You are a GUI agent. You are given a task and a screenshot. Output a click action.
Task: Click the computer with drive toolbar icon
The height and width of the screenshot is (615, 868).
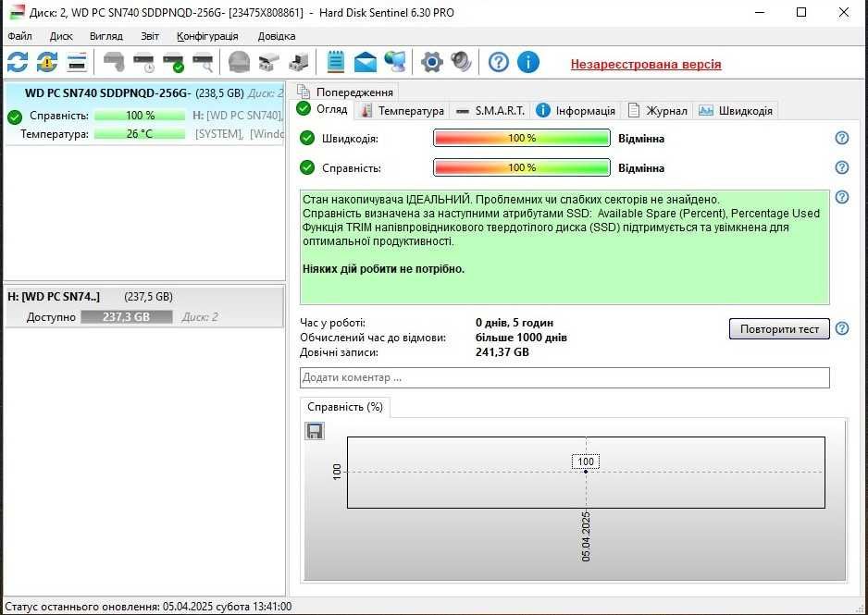tap(299, 62)
